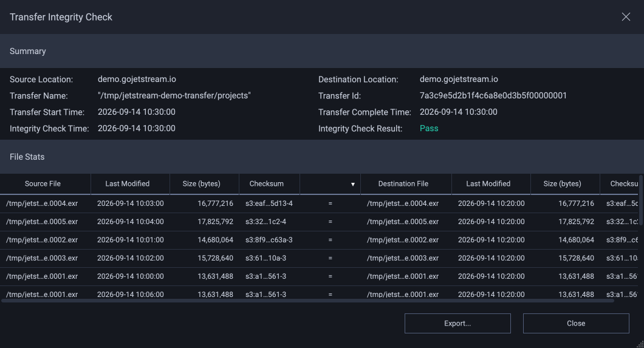Click the destination size 16,777,216 for 0004.exr
The width and height of the screenshot is (644, 348).
click(576, 203)
